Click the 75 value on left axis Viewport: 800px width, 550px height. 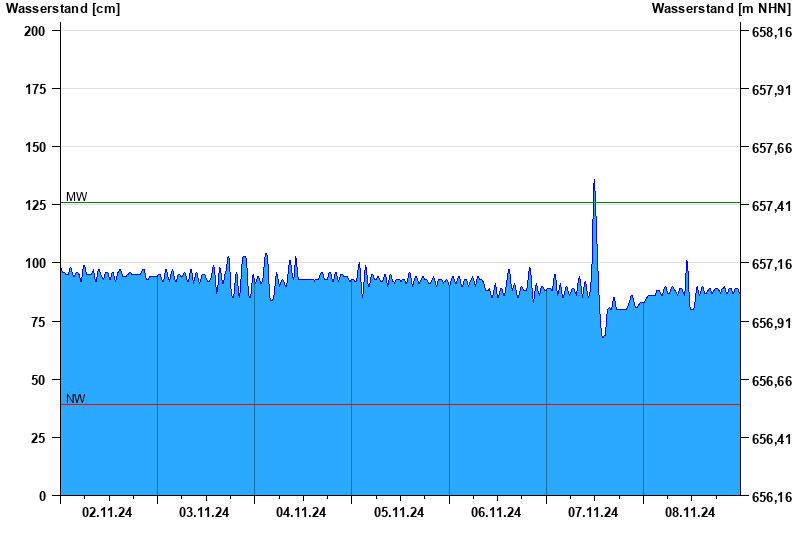point(38,322)
